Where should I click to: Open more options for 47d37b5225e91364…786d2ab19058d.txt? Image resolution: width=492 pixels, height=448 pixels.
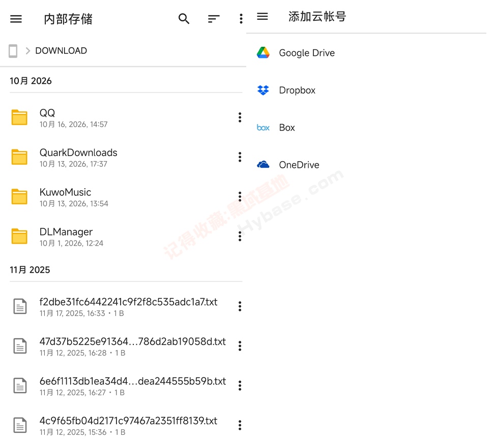[x=240, y=346]
